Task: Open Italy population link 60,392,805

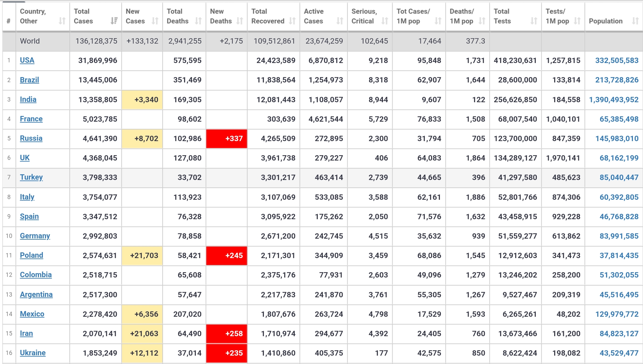Action: 619,197
